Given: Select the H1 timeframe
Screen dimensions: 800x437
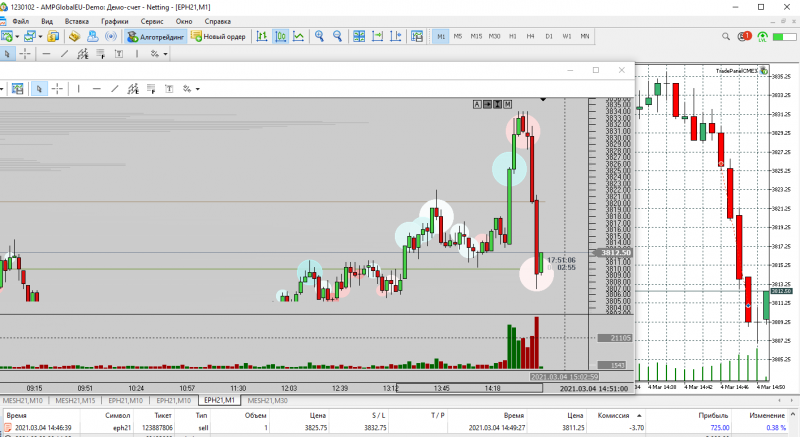Looking at the screenshot, I should click(x=513, y=36).
